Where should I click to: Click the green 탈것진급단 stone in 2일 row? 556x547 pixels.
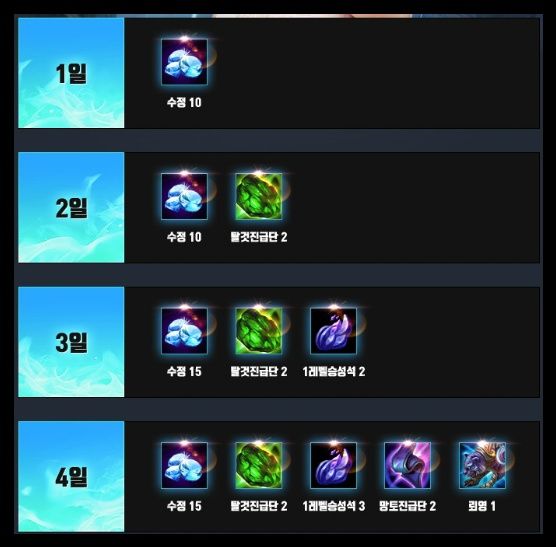click(x=259, y=196)
